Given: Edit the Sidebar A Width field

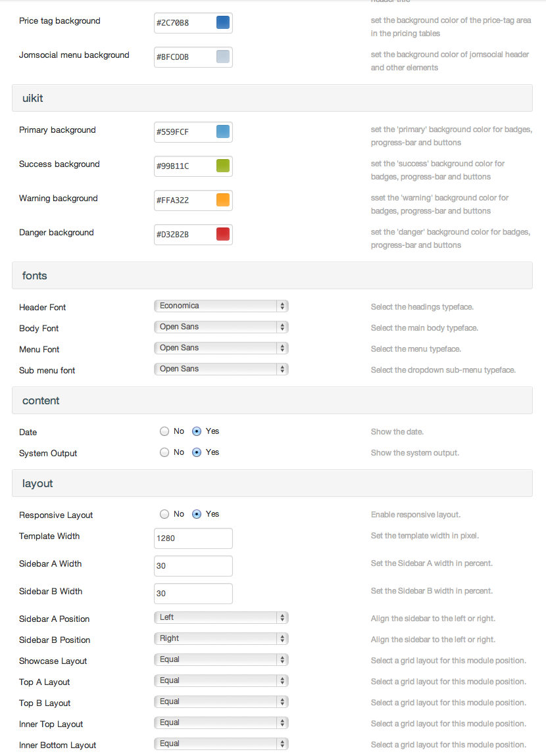Looking at the screenshot, I should (193, 566).
